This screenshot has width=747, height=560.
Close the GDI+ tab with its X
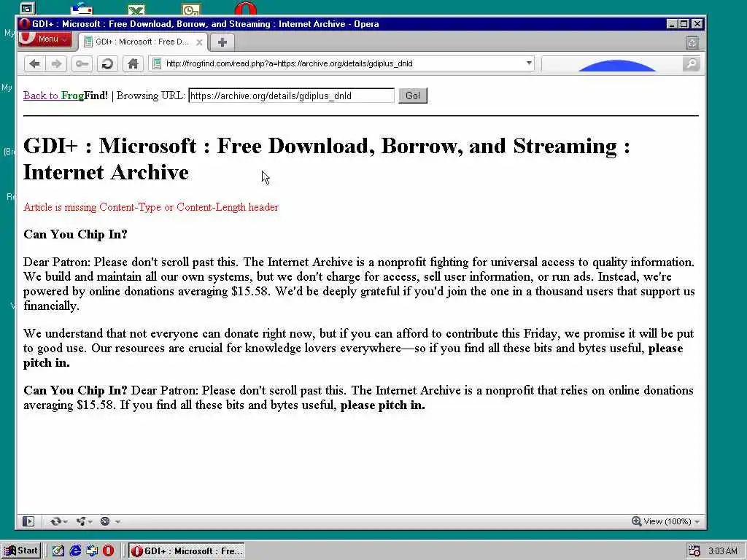200,42
